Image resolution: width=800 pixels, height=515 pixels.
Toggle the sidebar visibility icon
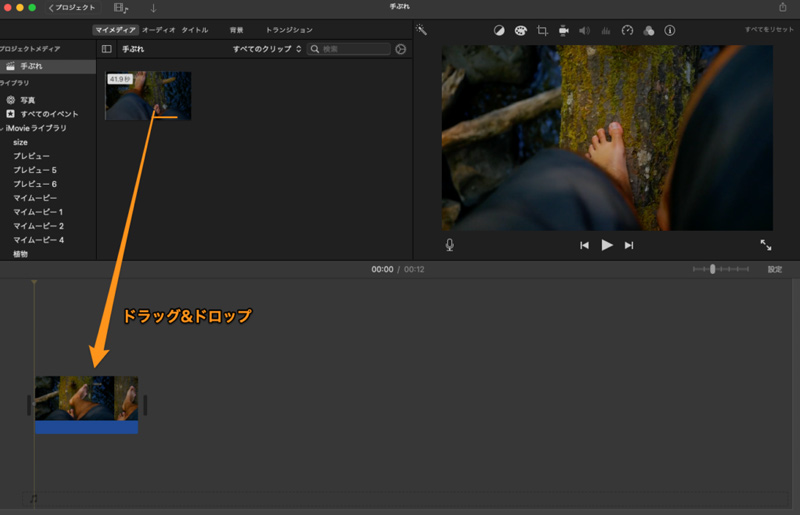pos(107,49)
